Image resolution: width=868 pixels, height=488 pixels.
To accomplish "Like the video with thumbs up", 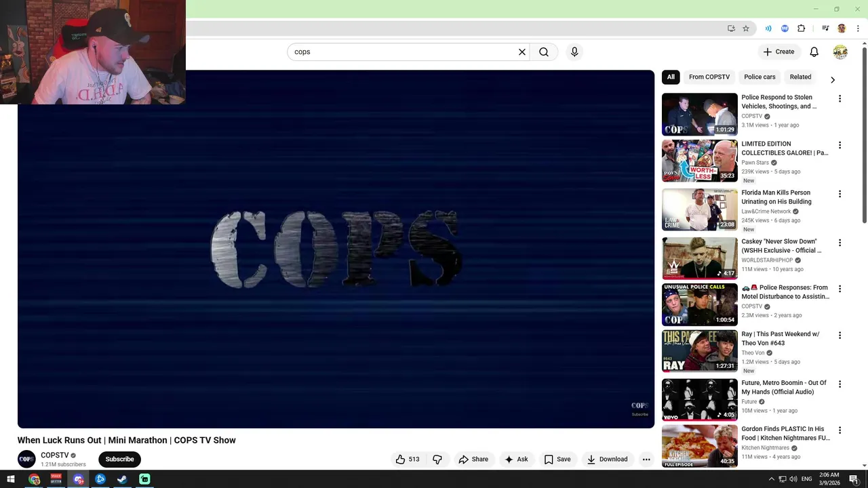I will click(x=408, y=459).
